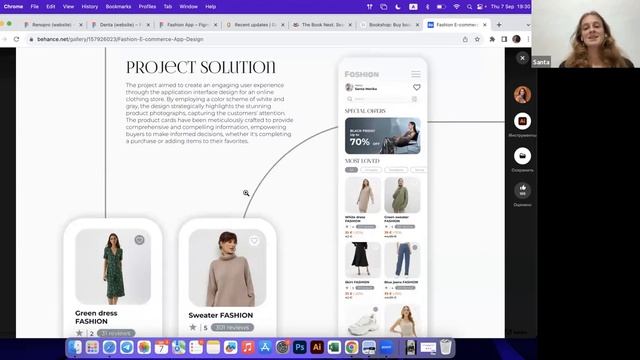Open Telegram from the dock
The height and width of the screenshot is (360, 640).
click(x=127, y=347)
